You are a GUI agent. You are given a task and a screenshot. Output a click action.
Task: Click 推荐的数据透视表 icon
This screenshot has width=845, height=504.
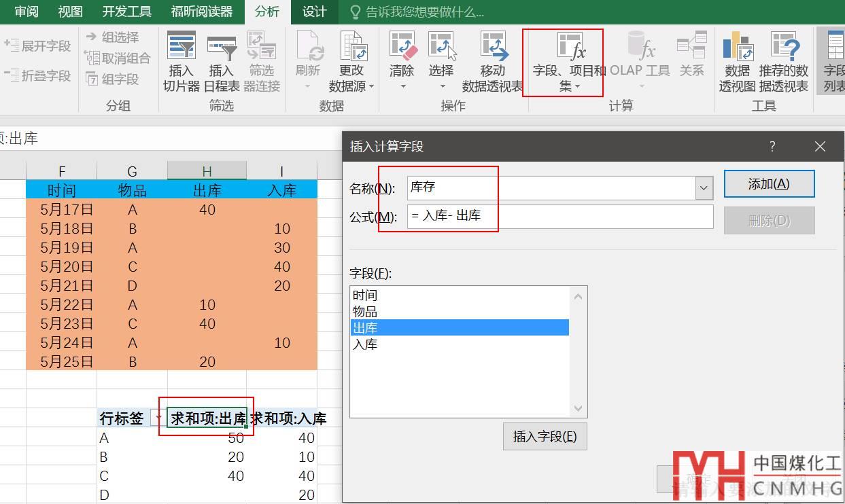pos(783,61)
